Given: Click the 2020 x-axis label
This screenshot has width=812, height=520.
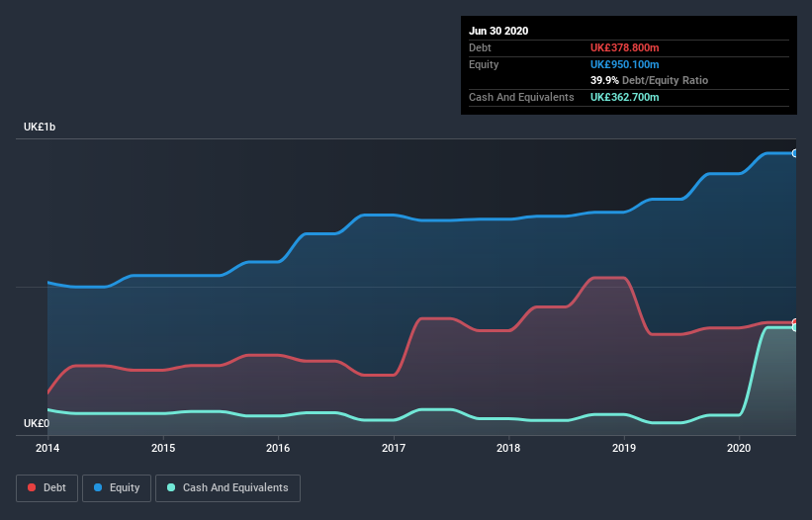Looking at the screenshot, I should pos(739,448).
